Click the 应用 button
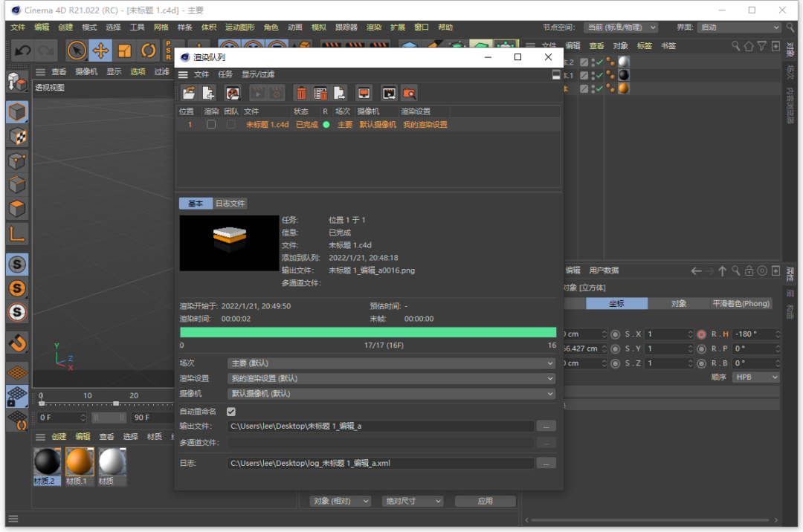803x532 pixels. [486, 501]
